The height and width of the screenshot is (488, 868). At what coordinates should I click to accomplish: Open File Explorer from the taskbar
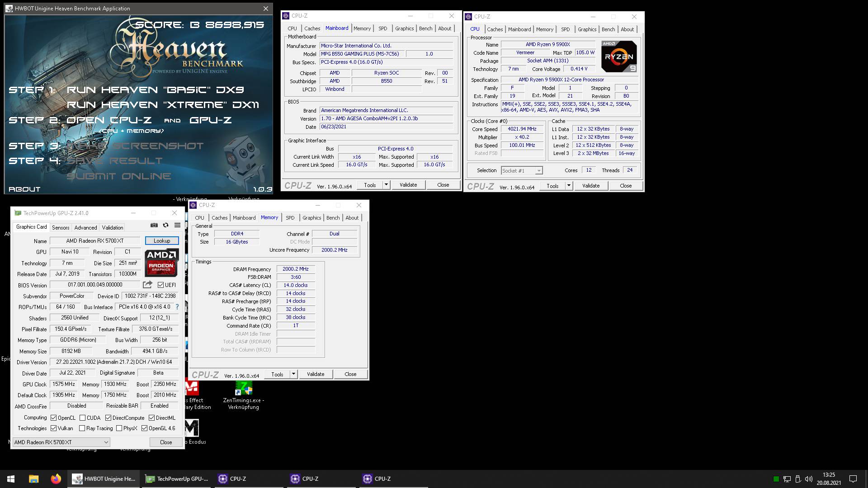click(33, 479)
